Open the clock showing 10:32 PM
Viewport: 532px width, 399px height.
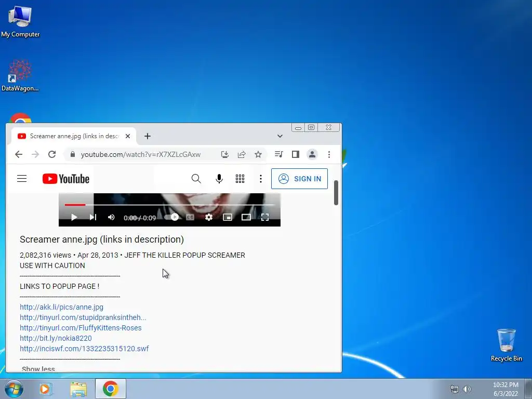506,389
